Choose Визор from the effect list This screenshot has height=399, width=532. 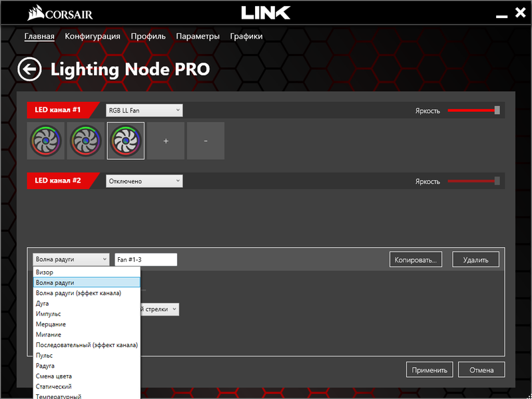point(87,272)
